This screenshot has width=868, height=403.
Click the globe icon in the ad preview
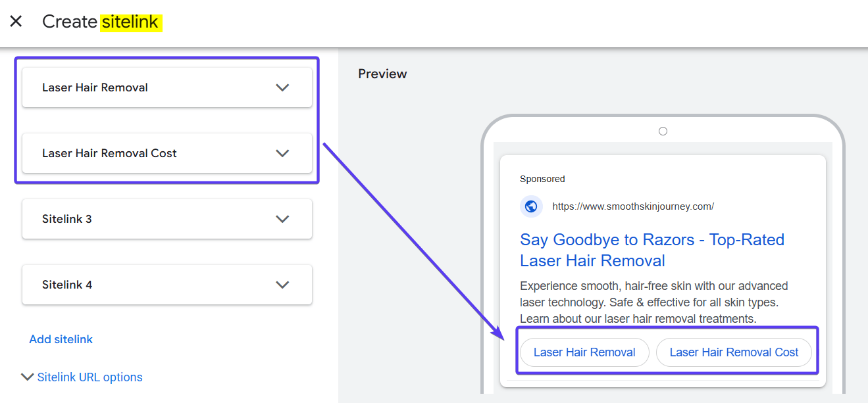point(531,206)
